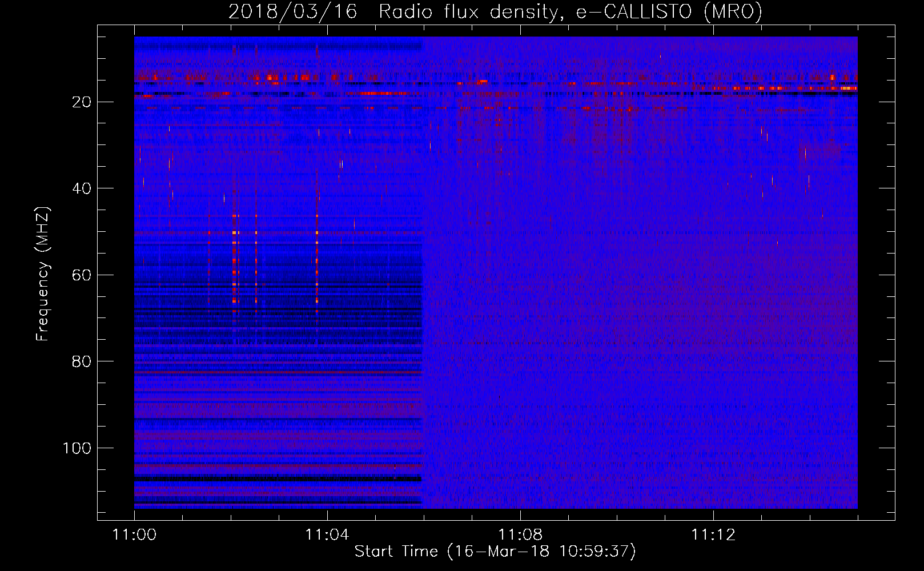Select the 'e-CALLISTO (MRO)' text in the title

click(x=669, y=12)
